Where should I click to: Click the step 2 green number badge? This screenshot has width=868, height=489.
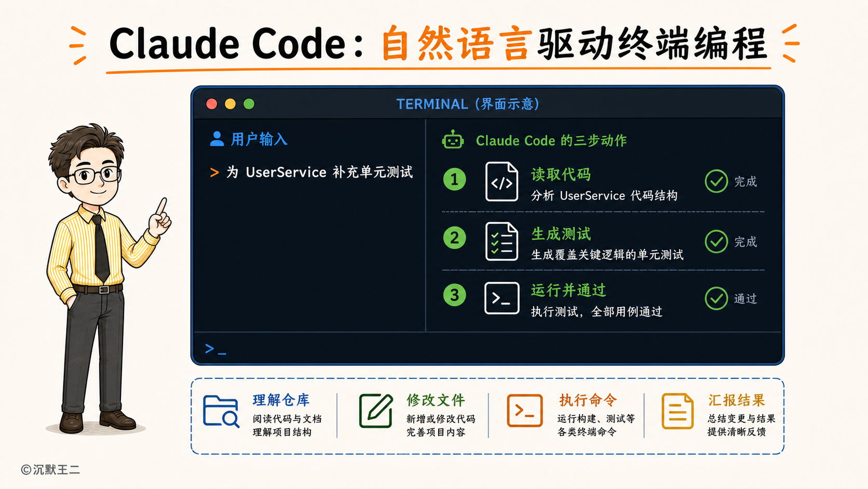[x=455, y=238]
